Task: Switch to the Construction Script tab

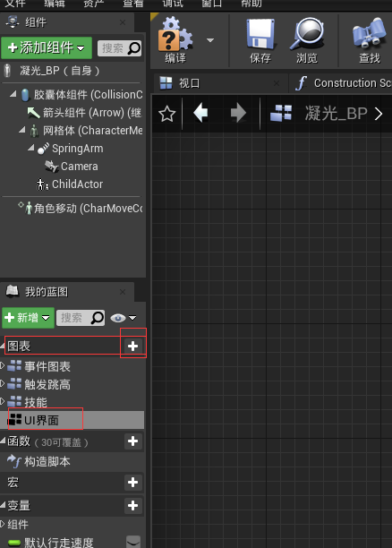Action: coord(343,83)
